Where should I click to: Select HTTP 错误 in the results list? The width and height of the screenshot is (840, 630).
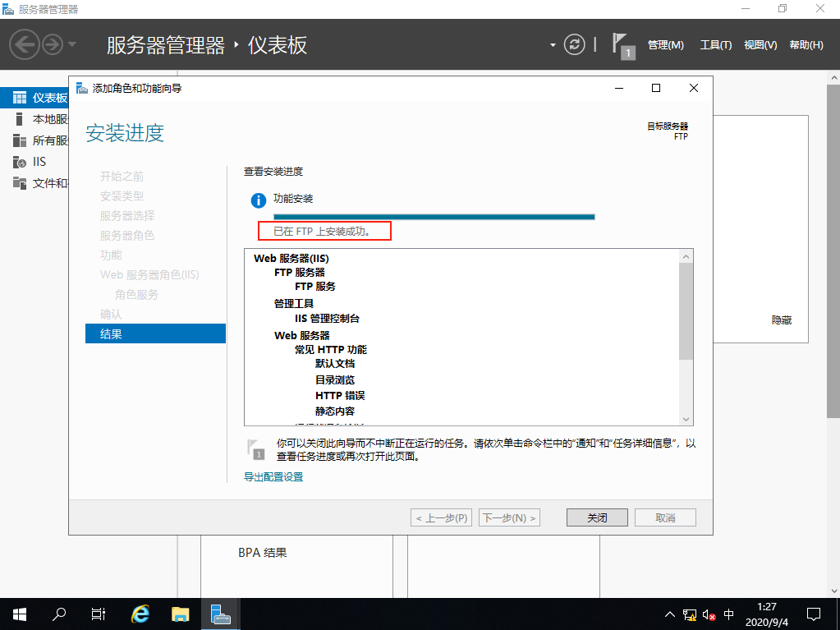(340, 396)
